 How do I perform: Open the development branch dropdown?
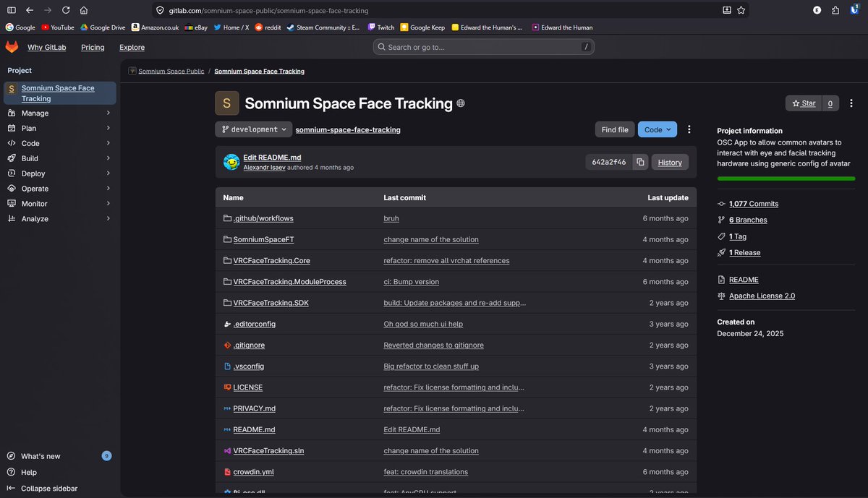click(x=253, y=129)
